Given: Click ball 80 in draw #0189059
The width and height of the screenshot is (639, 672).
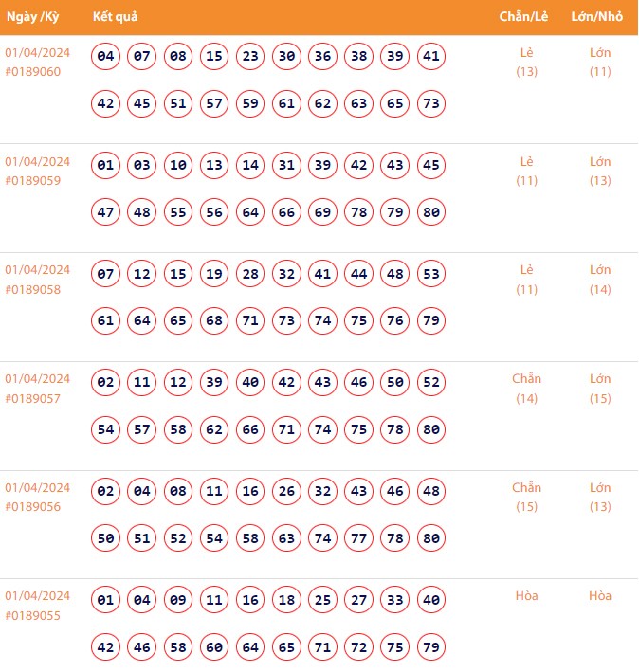Looking at the screenshot, I should tap(431, 212).
